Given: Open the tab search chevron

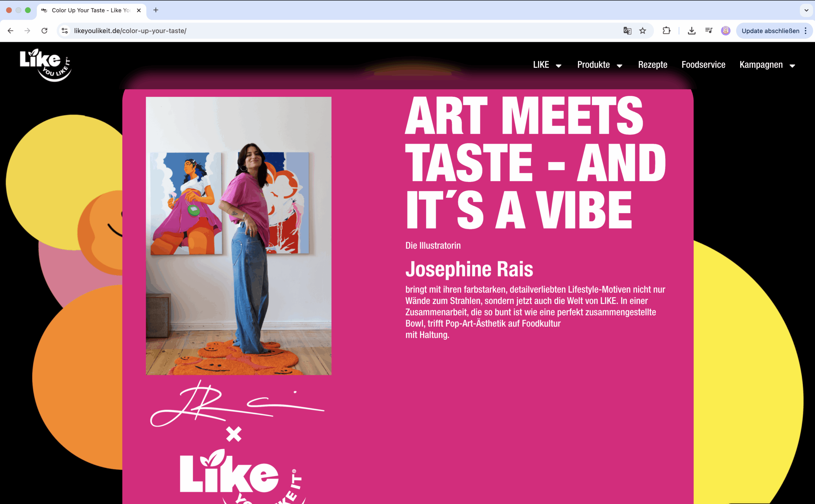Looking at the screenshot, I should (806, 10).
